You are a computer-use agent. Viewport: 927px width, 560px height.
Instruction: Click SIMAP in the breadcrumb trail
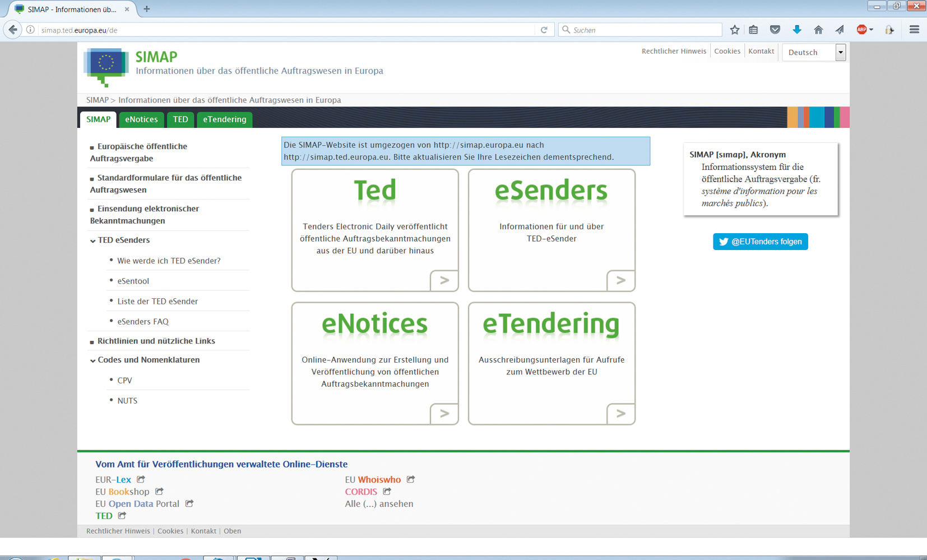[98, 100]
